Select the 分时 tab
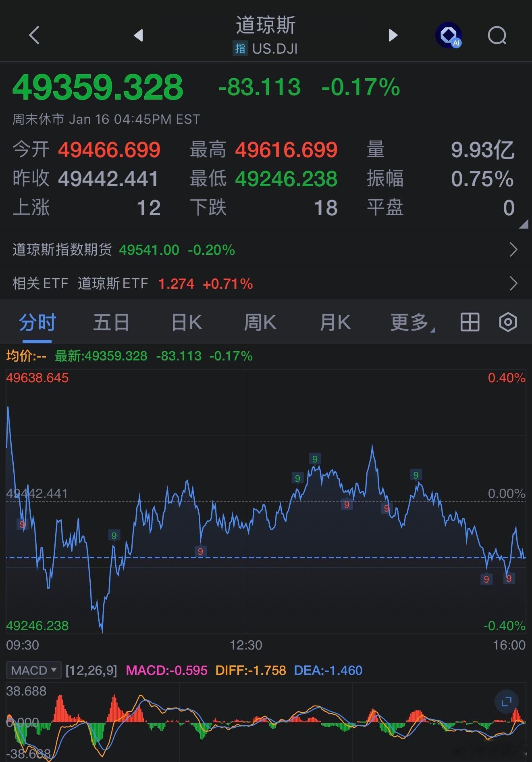 pos(37,322)
